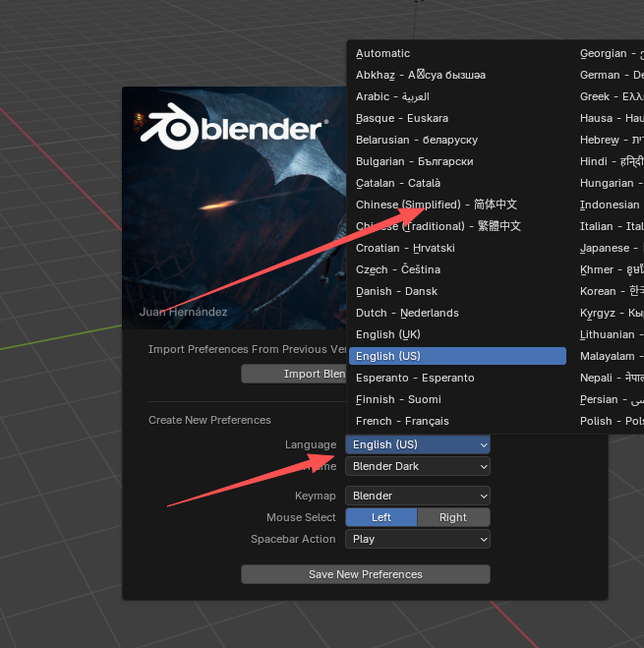Viewport: 644px width, 648px height.
Task: Select Italian language entry
Action: [x=611, y=226]
